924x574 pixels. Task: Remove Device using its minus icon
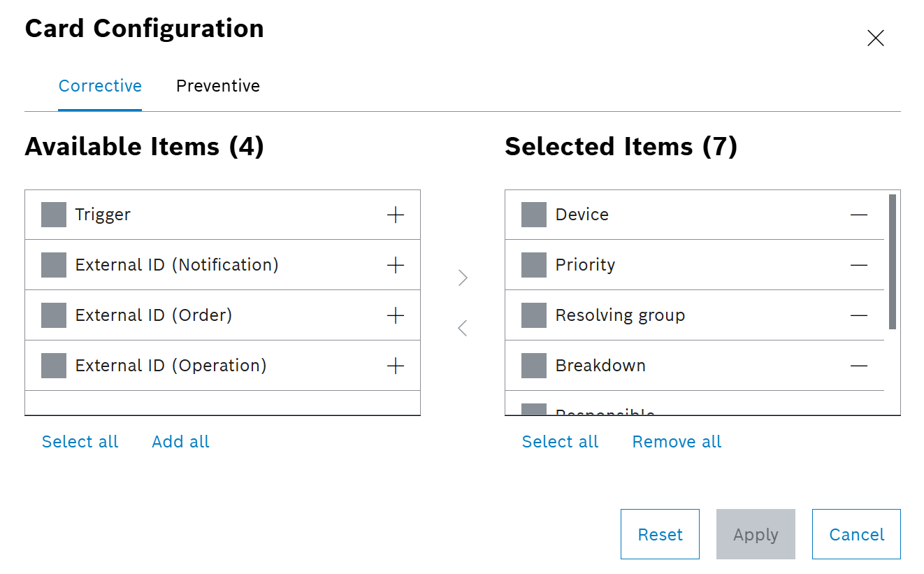859,215
